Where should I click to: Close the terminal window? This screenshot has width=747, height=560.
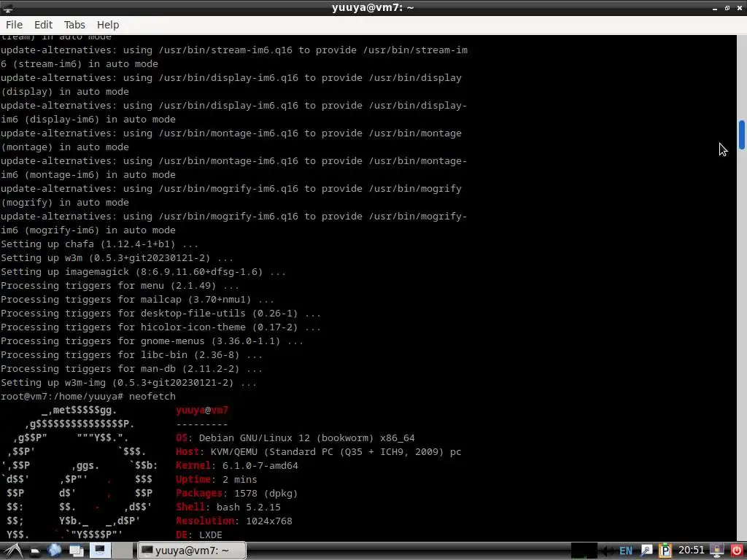(x=740, y=8)
